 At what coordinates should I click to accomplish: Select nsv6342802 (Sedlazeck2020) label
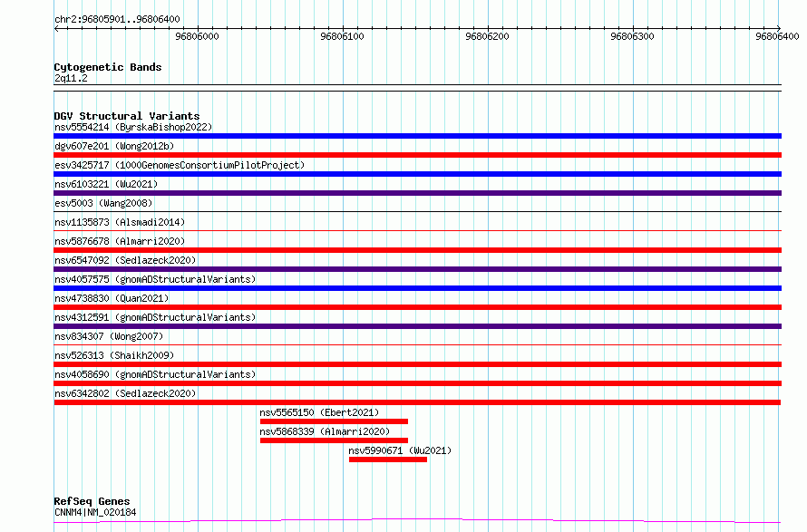click(125, 393)
